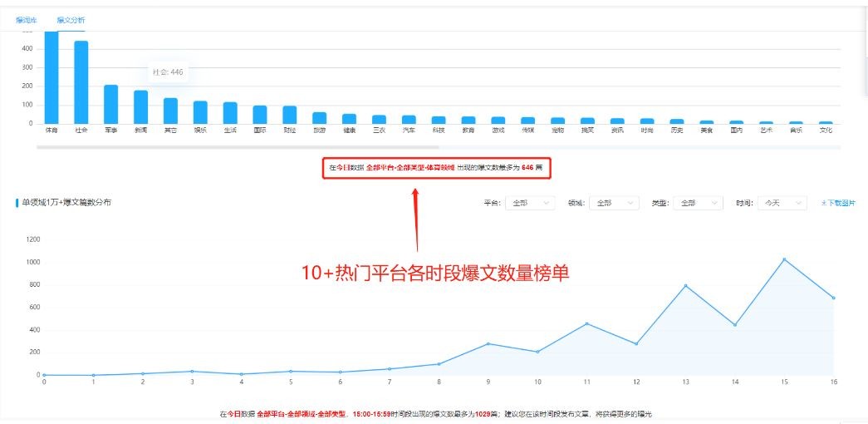868x424 pixels.
Task: Click the 下载图片 download icon
Action: tap(824, 203)
